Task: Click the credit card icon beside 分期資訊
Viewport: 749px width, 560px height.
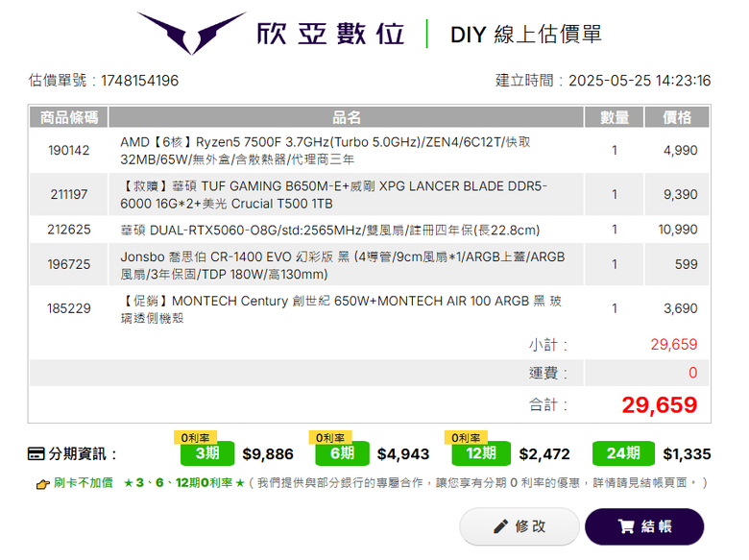Action: tap(36, 453)
